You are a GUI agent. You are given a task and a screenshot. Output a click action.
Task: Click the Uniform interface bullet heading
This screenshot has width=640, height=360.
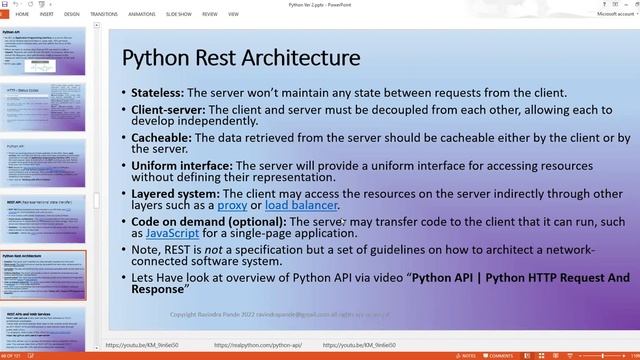click(x=182, y=166)
